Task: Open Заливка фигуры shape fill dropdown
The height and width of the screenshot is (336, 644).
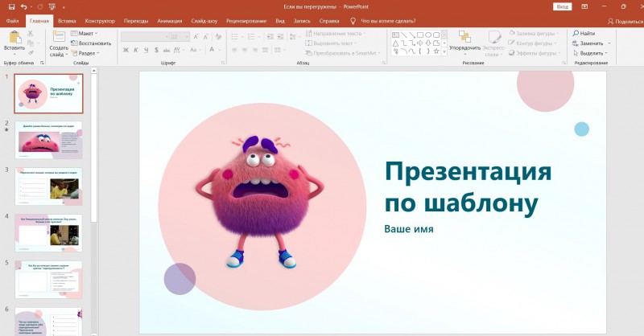Action: (x=534, y=33)
